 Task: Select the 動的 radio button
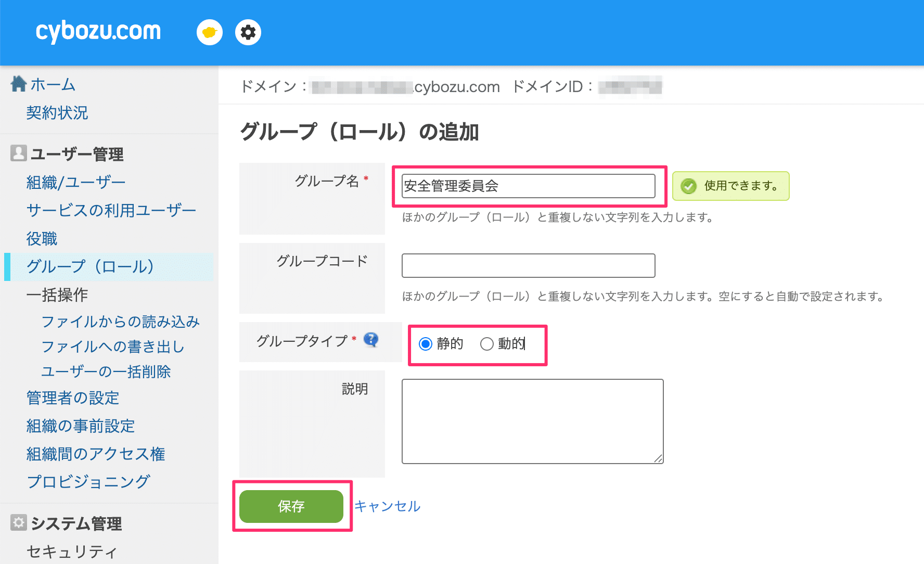487,344
